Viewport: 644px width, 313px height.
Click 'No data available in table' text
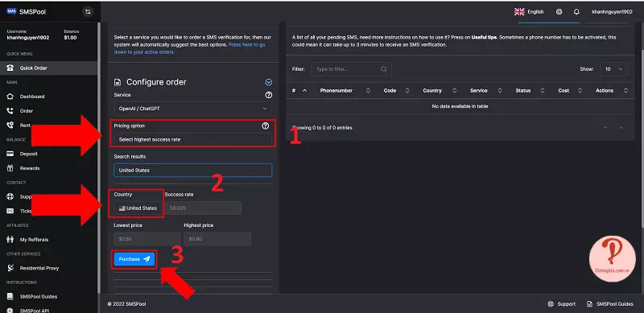(x=460, y=106)
